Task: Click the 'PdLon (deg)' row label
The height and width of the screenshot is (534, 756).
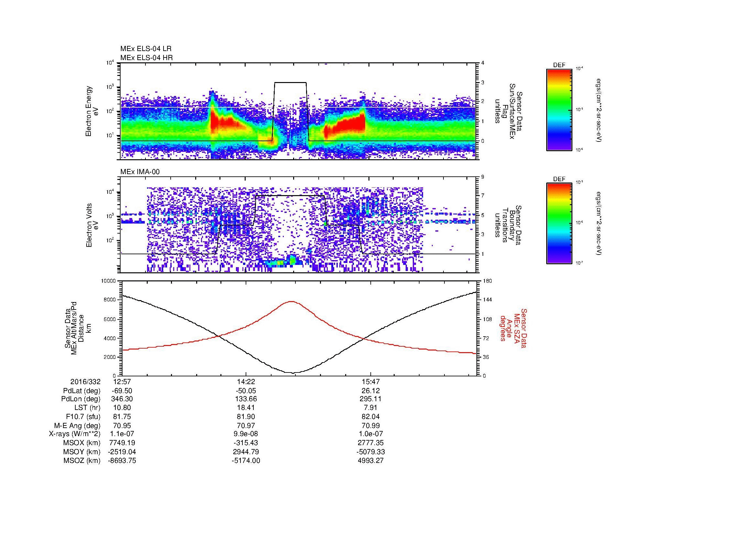Action: point(82,399)
